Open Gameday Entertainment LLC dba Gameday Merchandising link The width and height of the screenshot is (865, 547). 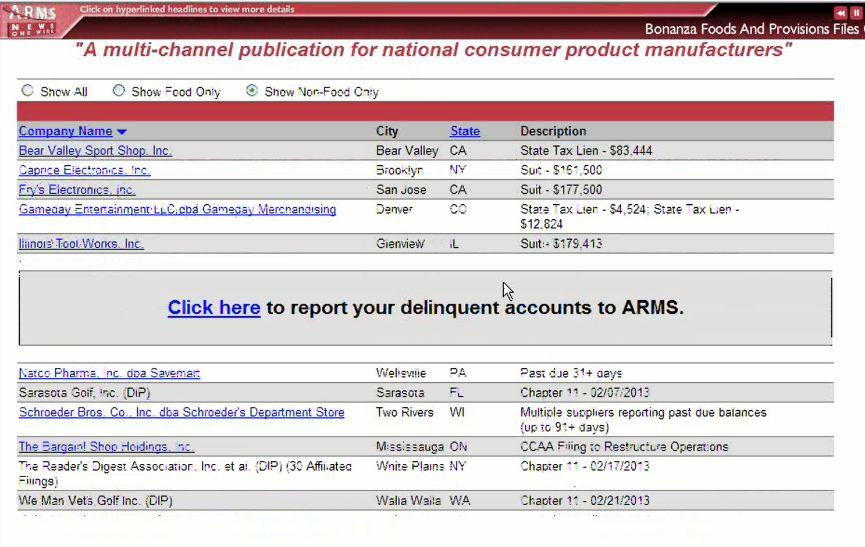[177, 210]
